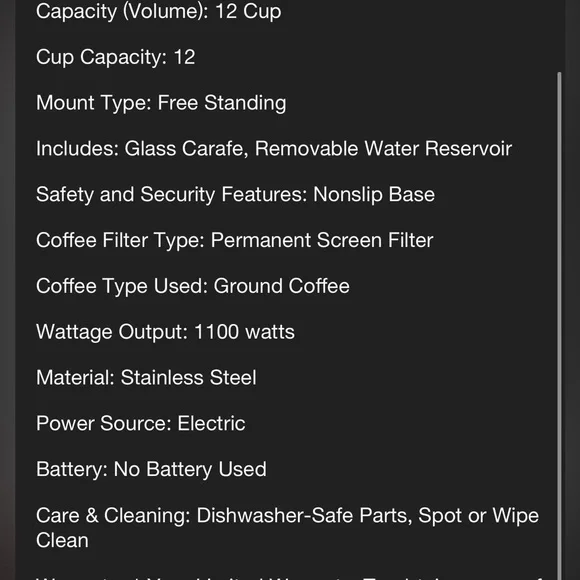
Task: Click the word Clean on the wrapped line
Action: pyautogui.click(x=62, y=540)
